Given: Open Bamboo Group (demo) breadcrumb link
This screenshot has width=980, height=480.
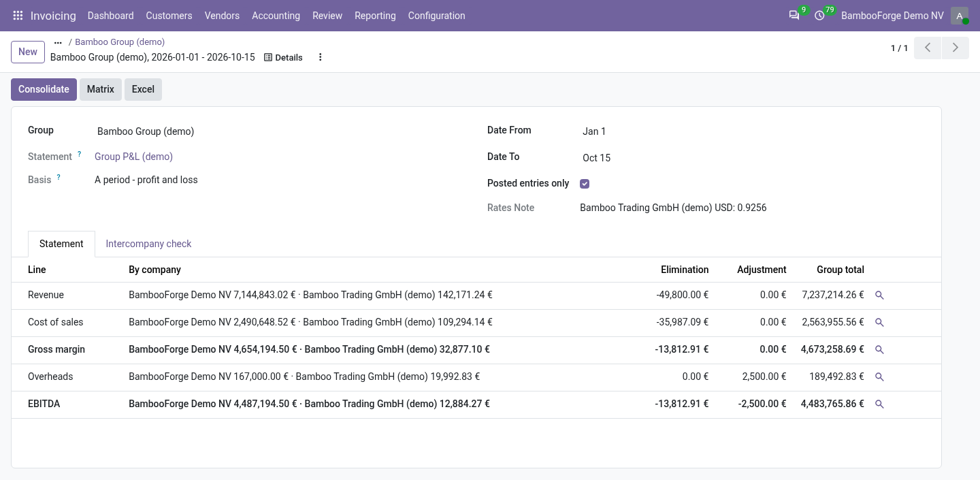Looking at the screenshot, I should click(x=120, y=42).
